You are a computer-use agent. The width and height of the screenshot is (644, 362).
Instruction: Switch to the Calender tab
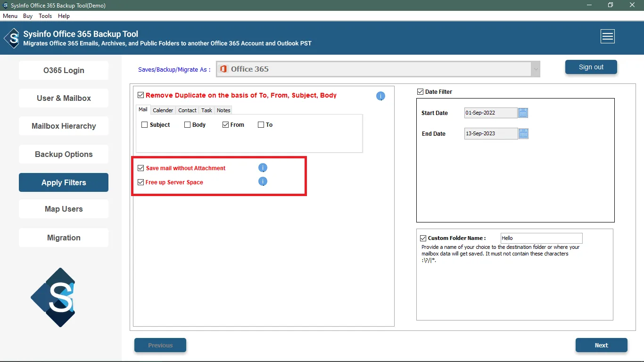tap(163, 110)
